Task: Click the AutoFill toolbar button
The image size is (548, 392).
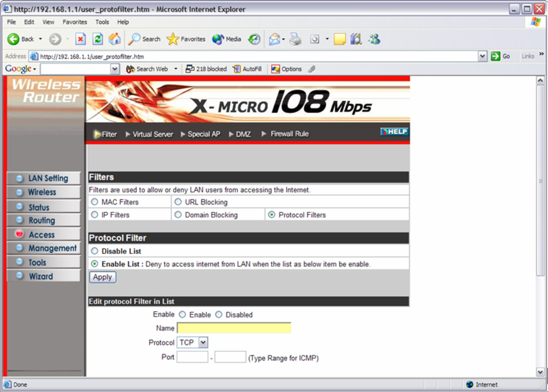Action: pos(247,69)
